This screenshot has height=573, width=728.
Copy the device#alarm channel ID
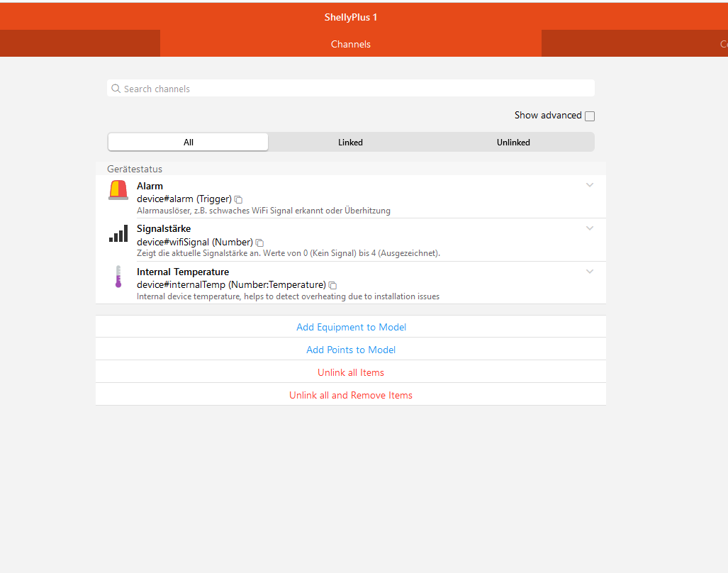239,200
